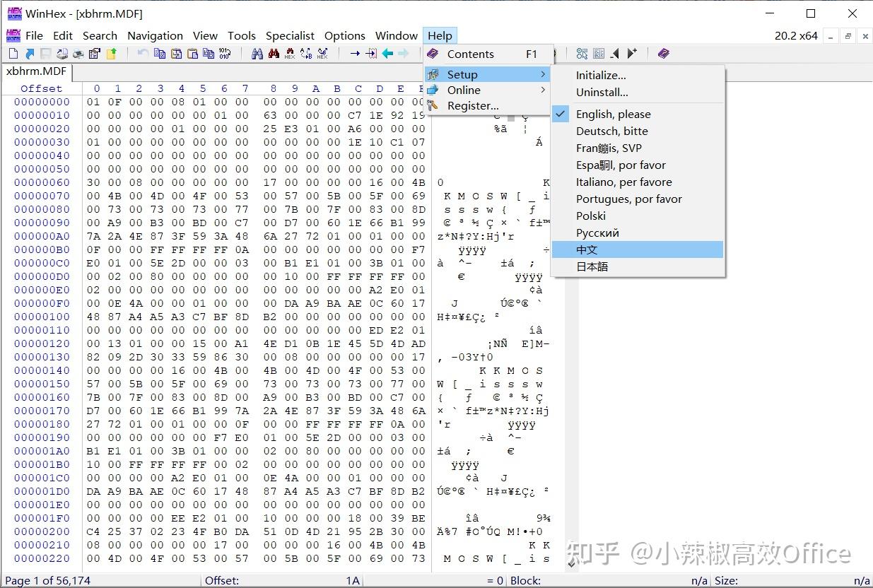Switch language to 日本語
The image size is (873, 588).
[638, 267]
